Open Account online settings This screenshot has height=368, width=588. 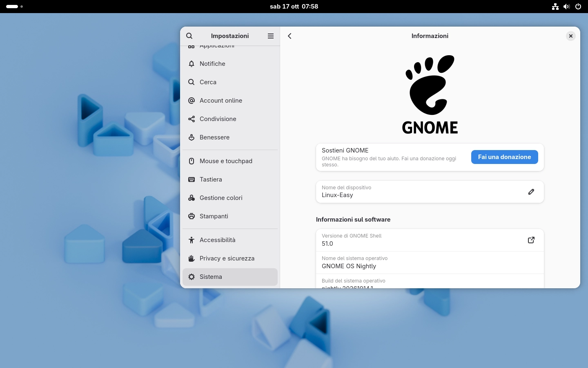[230, 101]
